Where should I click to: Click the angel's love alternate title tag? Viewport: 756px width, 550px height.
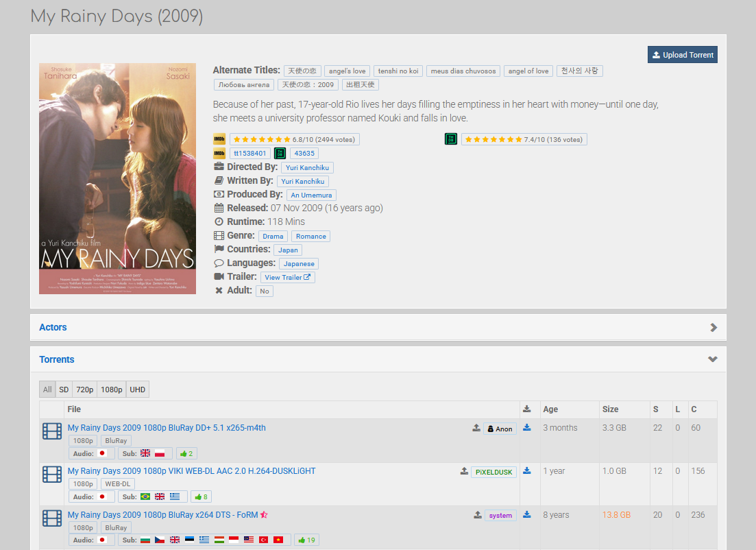click(347, 71)
